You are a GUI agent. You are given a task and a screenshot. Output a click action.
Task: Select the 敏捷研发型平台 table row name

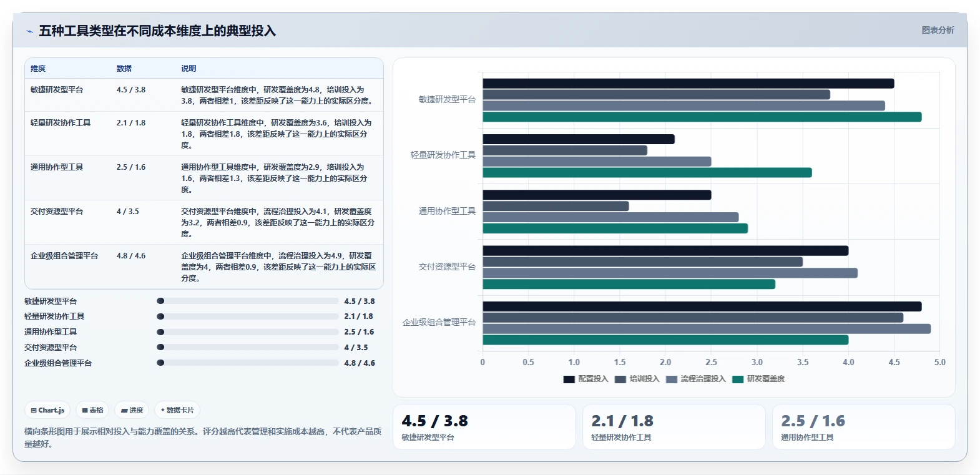[57, 90]
